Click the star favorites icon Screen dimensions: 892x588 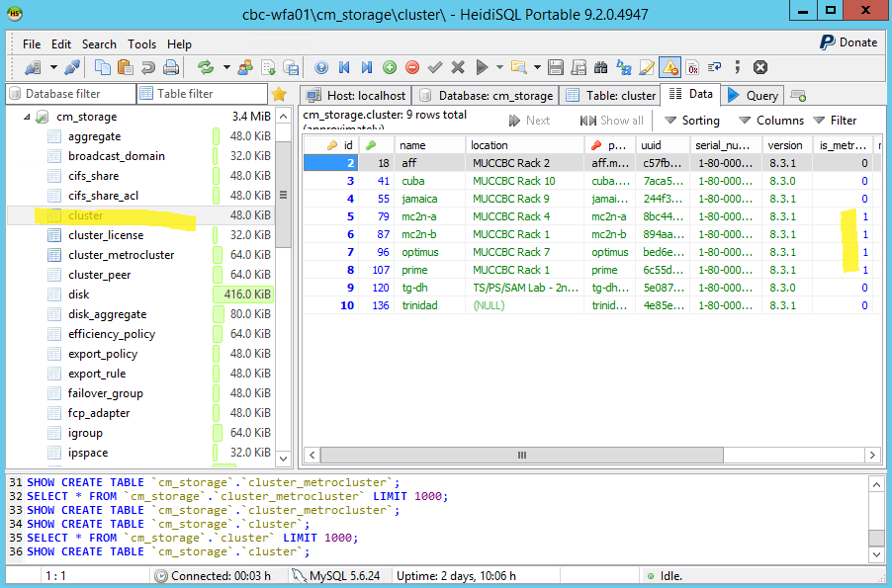click(280, 94)
